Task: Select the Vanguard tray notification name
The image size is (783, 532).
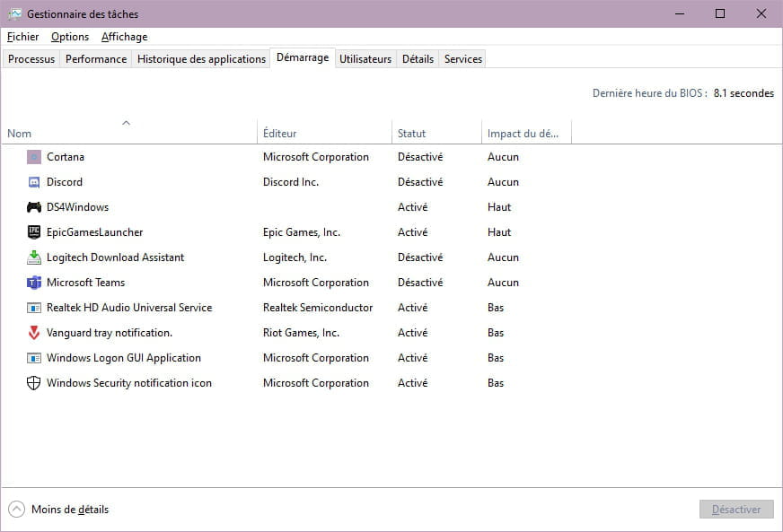Action: (x=110, y=333)
